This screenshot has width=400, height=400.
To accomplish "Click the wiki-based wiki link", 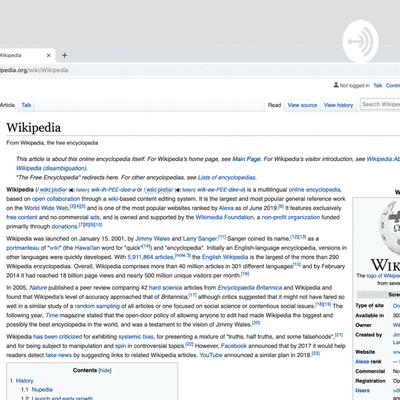I will pos(113,199).
